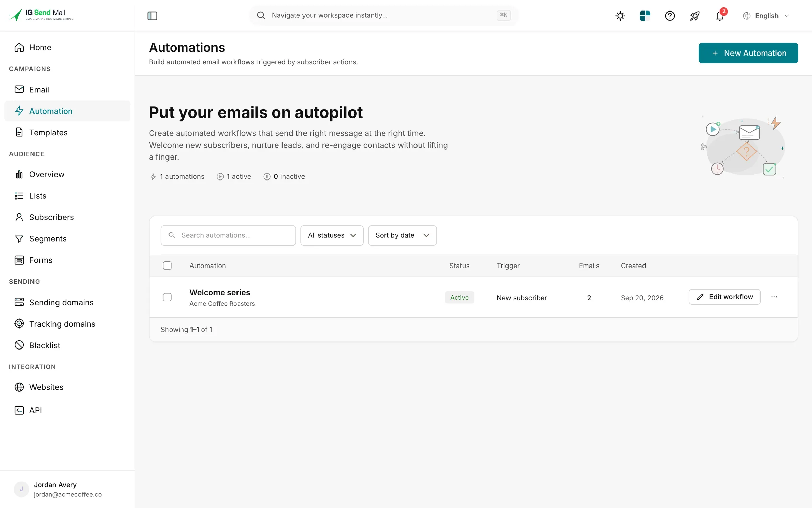Open Jordan Avery account profile
The height and width of the screenshot is (508, 812).
click(67, 489)
